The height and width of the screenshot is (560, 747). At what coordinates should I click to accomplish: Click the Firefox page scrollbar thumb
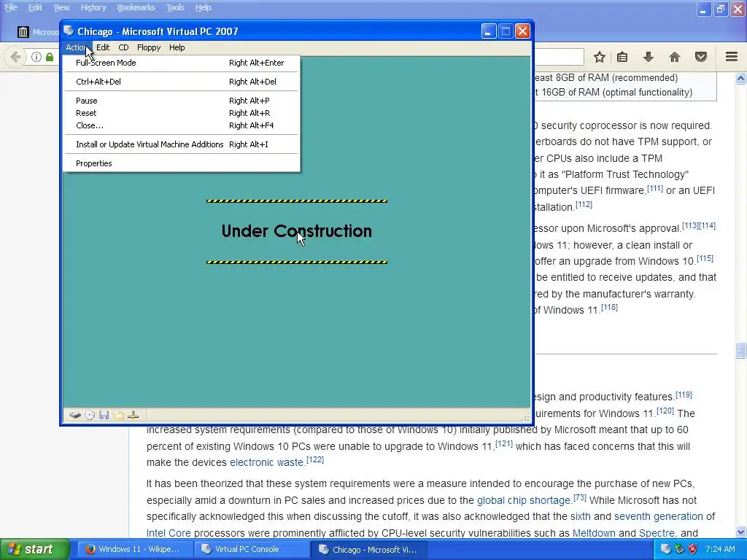click(741, 351)
